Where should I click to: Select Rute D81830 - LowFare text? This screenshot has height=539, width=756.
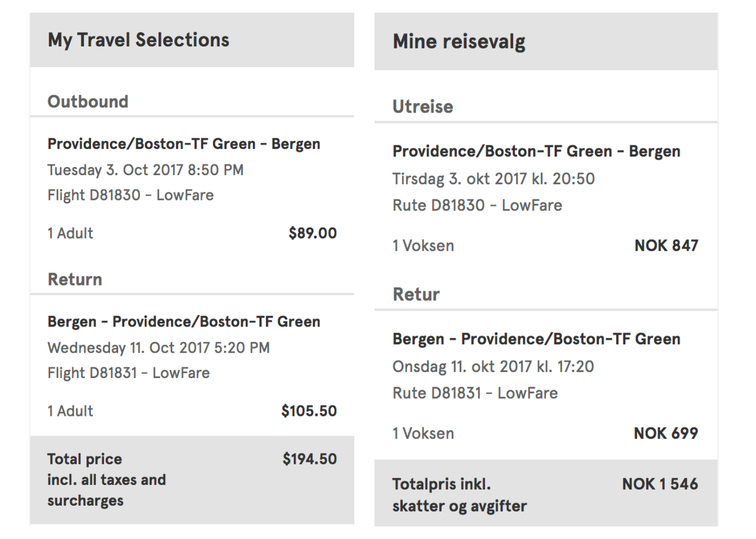pyautogui.click(x=477, y=205)
